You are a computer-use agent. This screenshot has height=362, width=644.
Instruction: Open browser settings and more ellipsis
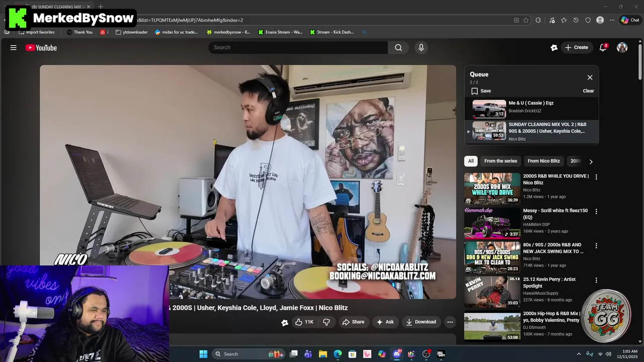point(612,20)
